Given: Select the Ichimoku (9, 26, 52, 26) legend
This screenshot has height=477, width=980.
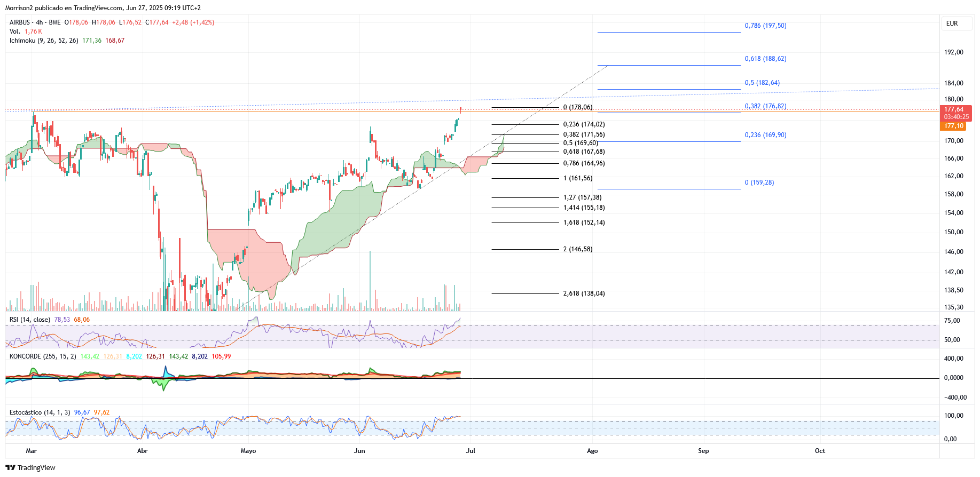Looking at the screenshot, I should click(x=44, y=41).
